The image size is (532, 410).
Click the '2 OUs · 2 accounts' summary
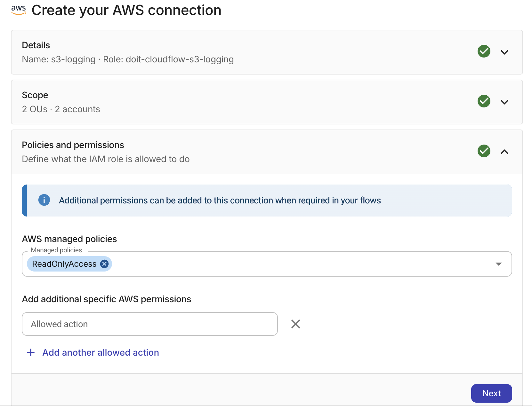click(x=61, y=109)
